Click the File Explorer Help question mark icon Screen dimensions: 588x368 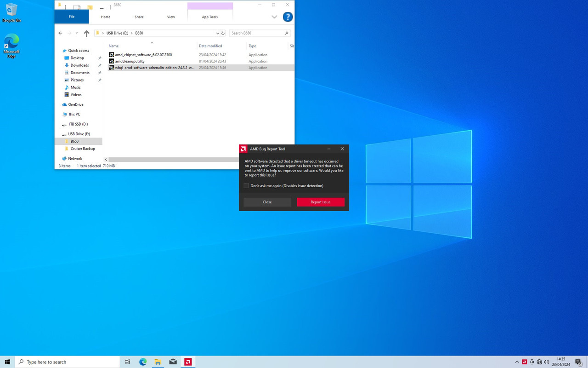tap(288, 17)
